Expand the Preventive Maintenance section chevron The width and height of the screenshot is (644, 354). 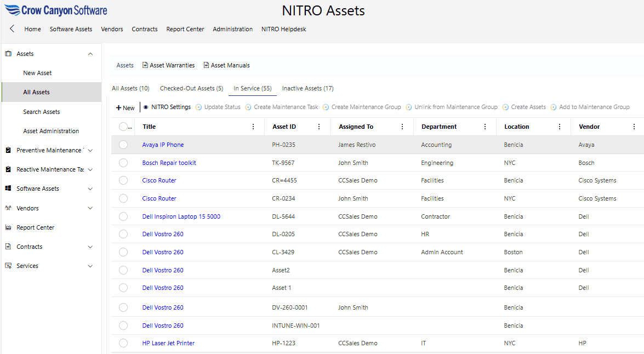[x=90, y=150]
